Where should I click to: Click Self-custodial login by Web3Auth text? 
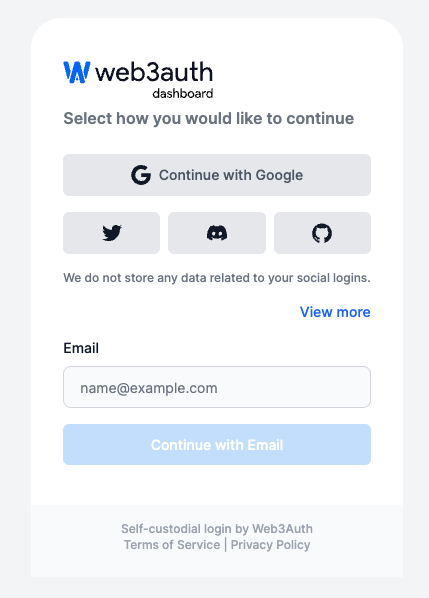click(217, 529)
